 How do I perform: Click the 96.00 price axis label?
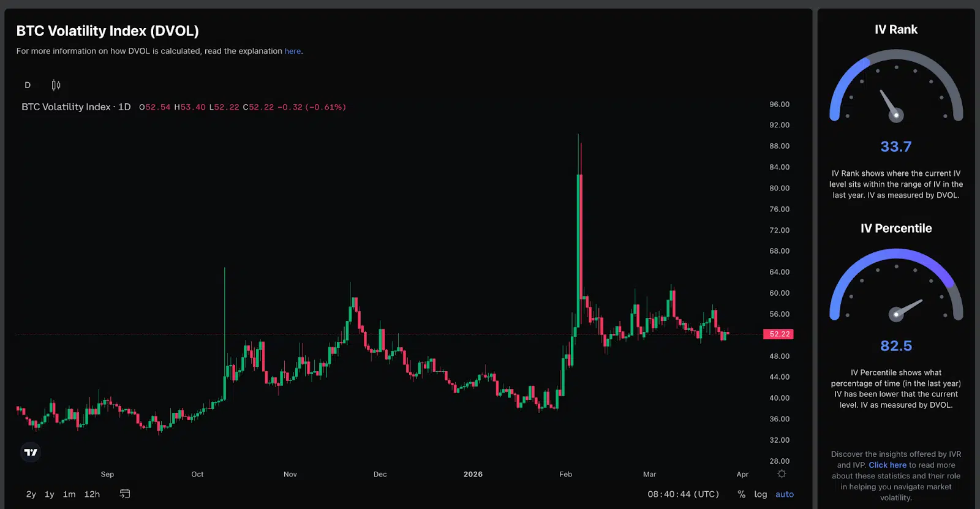point(780,104)
